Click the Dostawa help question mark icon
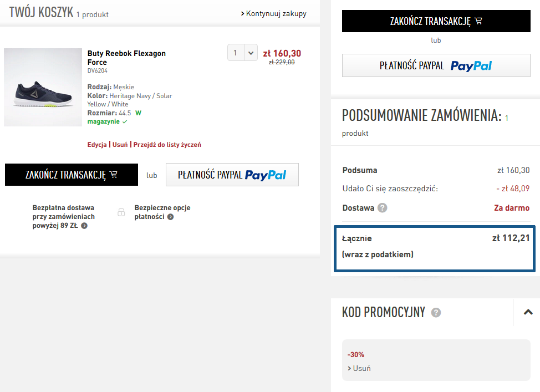 [x=383, y=208]
